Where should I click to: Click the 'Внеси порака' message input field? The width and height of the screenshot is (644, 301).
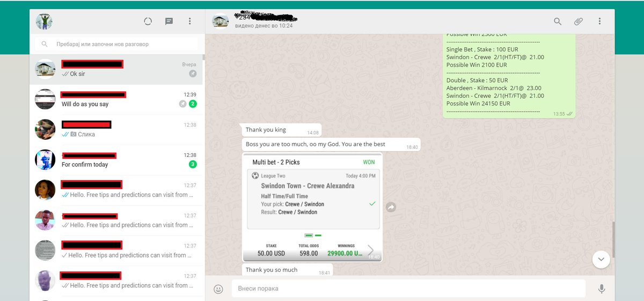[408, 289]
